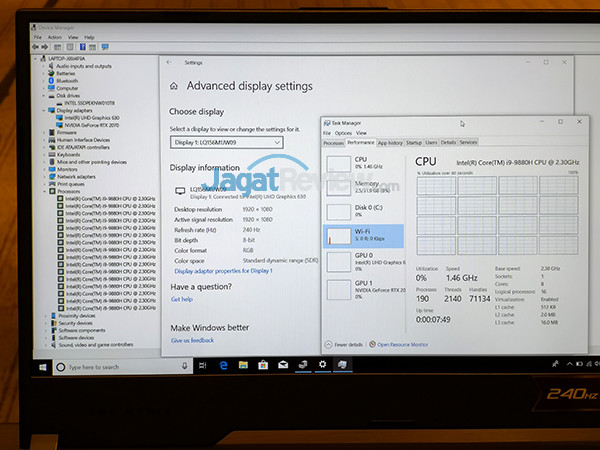This screenshot has height=450, width=600.
Task: Click the Settings gear taskbar icon
Action: [322, 366]
